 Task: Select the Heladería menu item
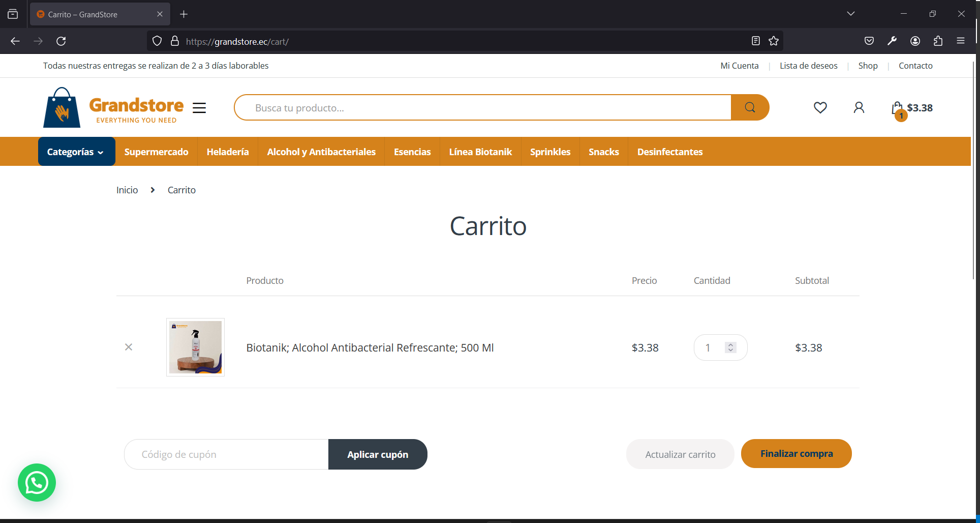[x=228, y=152]
